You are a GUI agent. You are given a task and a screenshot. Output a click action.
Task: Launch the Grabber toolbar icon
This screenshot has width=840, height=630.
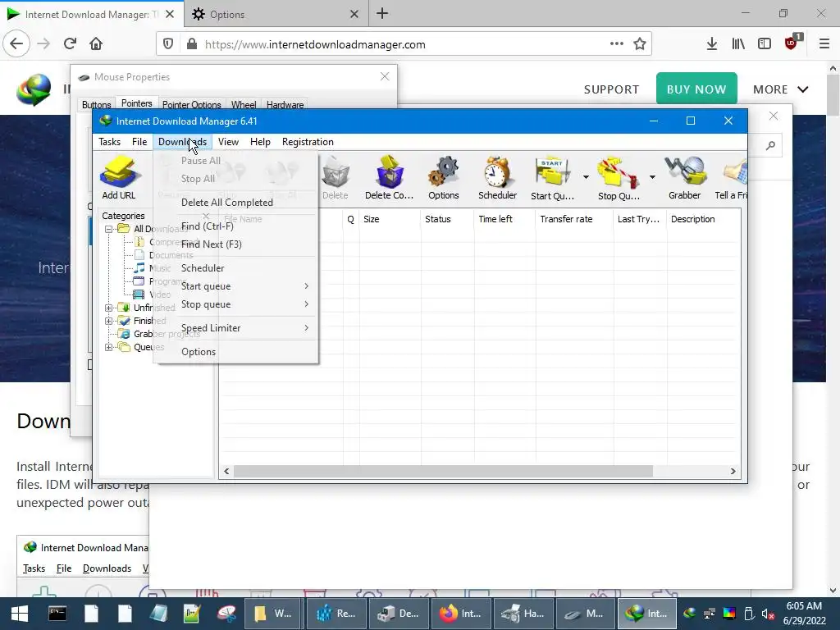[684, 178]
